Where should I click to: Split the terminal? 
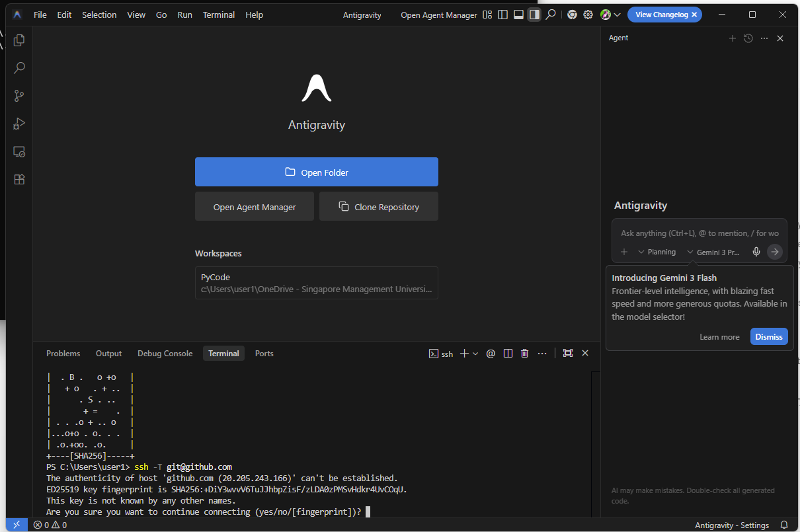coord(508,354)
